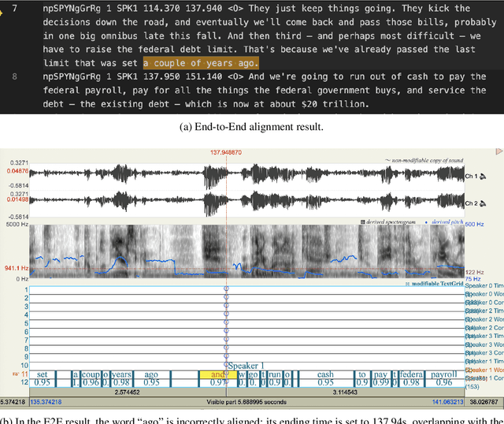Click the 137.940 end timestamp on line 7
The height and width of the screenshot is (424, 504).
[x=203, y=9]
